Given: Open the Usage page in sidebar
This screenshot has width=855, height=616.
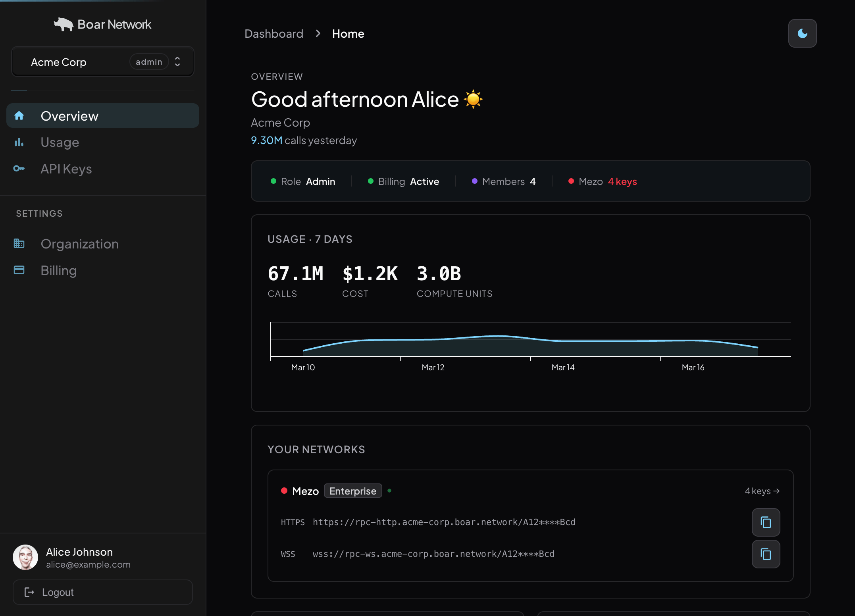Looking at the screenshot, I should pos(60,142).
